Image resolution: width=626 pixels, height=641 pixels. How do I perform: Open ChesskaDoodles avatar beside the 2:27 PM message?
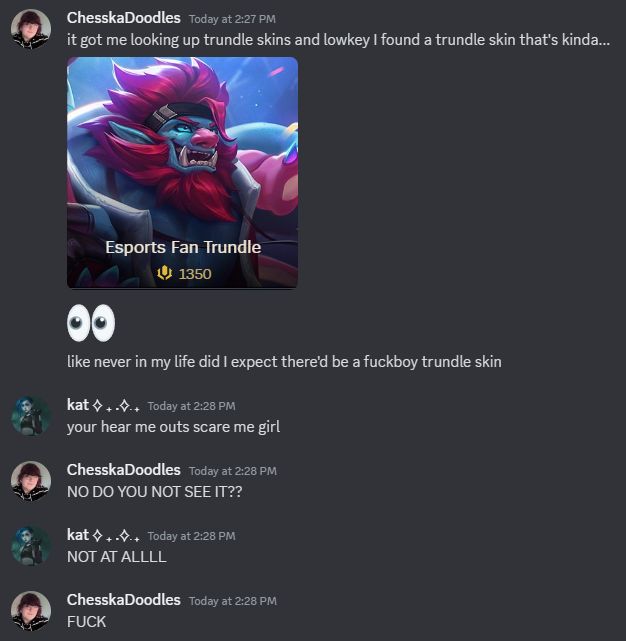[x=31, y=29]
